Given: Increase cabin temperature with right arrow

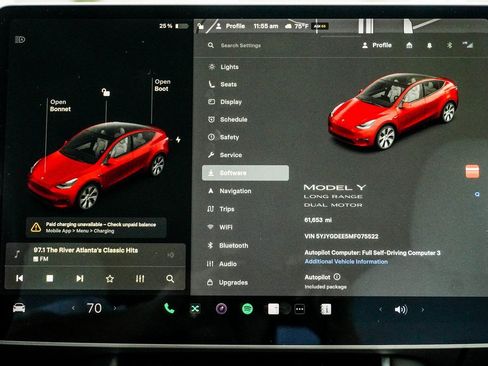Looking at the screenshot, I should click(x=115, y=308).
